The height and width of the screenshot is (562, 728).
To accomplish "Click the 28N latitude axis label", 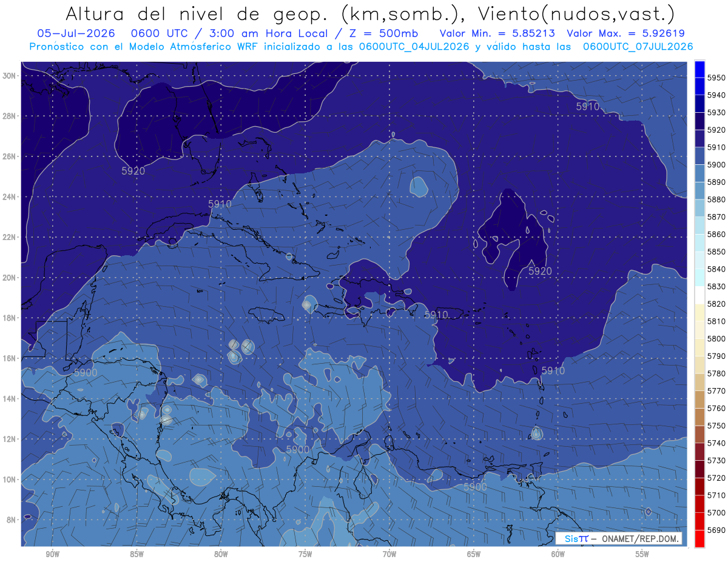I will pyautogui.click(x=9, y=116).
